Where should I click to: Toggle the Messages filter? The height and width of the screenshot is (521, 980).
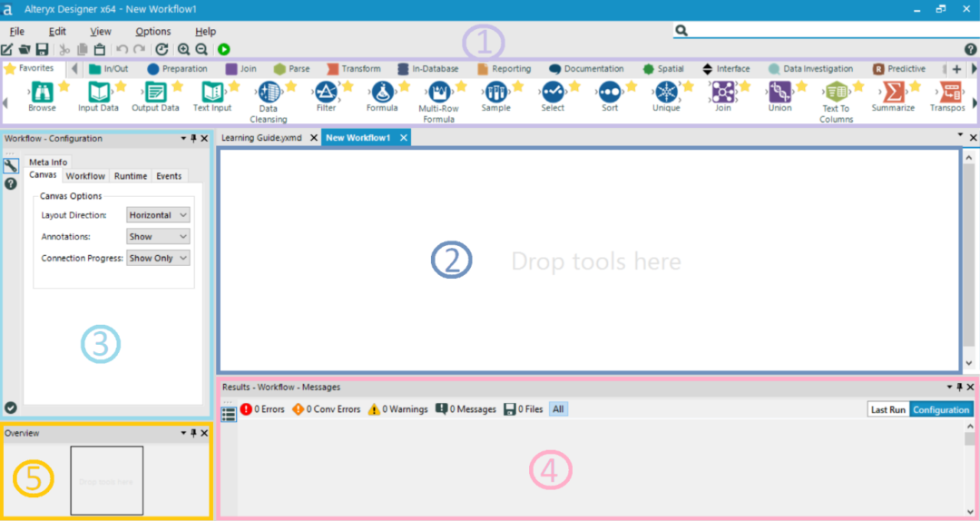pos(465,409)
